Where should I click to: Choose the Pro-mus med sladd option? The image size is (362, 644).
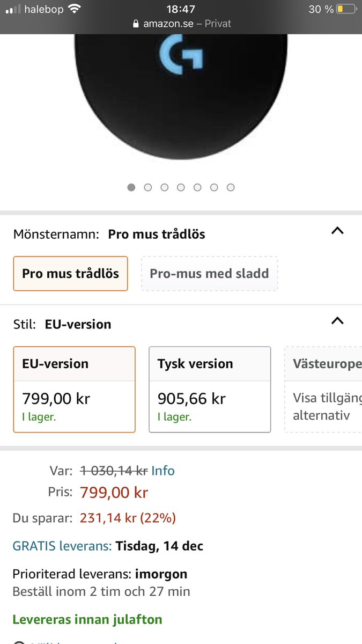click(x=209, y=274)
